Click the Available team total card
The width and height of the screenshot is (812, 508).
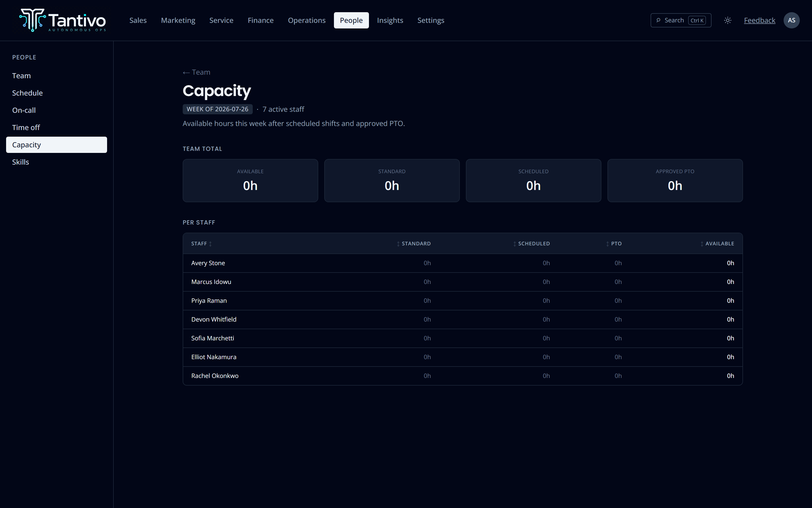pyautogui.click(x=250, y=180)
